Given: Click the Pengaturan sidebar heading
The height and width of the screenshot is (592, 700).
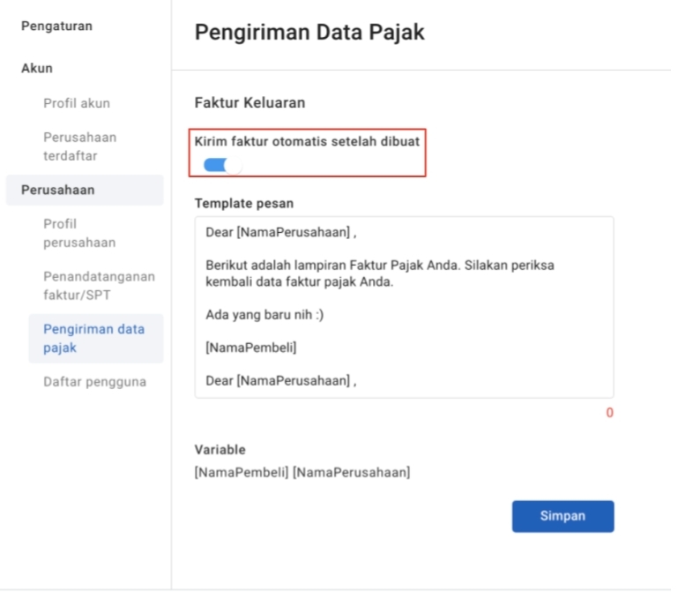Looking at the screenshot, I should (x=56, y=26).
